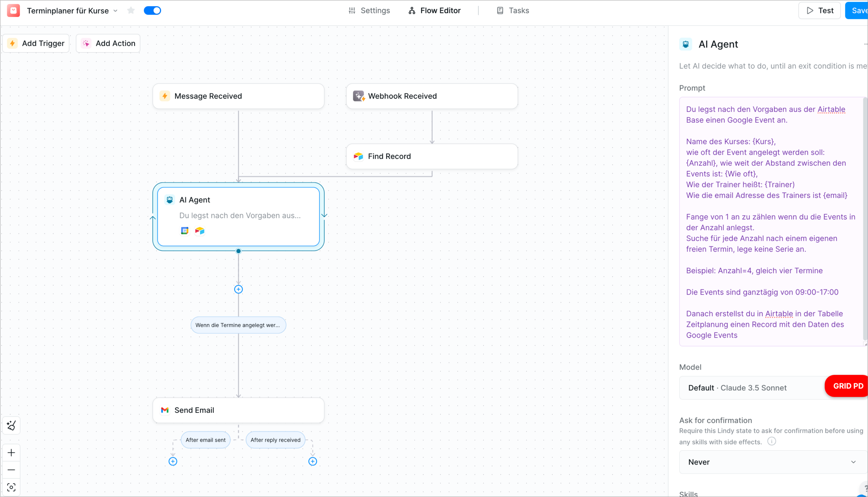Image resolution: width=868 pixels, height=497 pixels.
Task: Click the Google Calendar skill icon in AI Agent node
Action: click(x=185, y=231)
